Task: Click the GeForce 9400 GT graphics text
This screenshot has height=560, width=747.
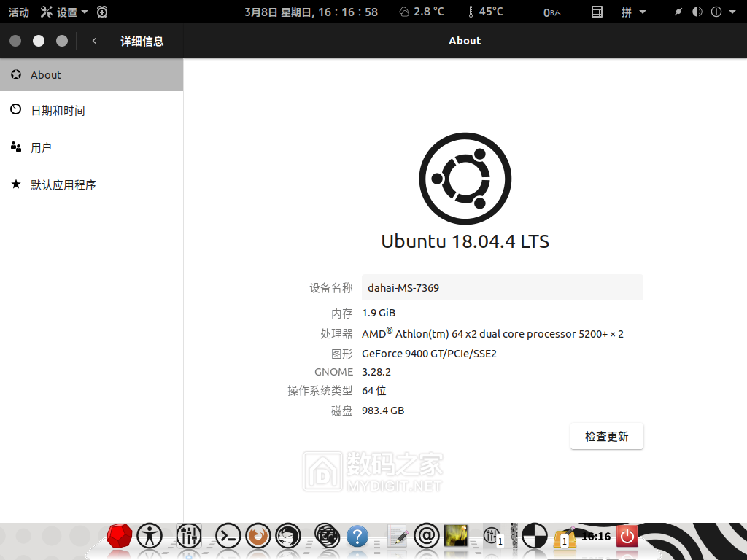Action: point(429,354)
